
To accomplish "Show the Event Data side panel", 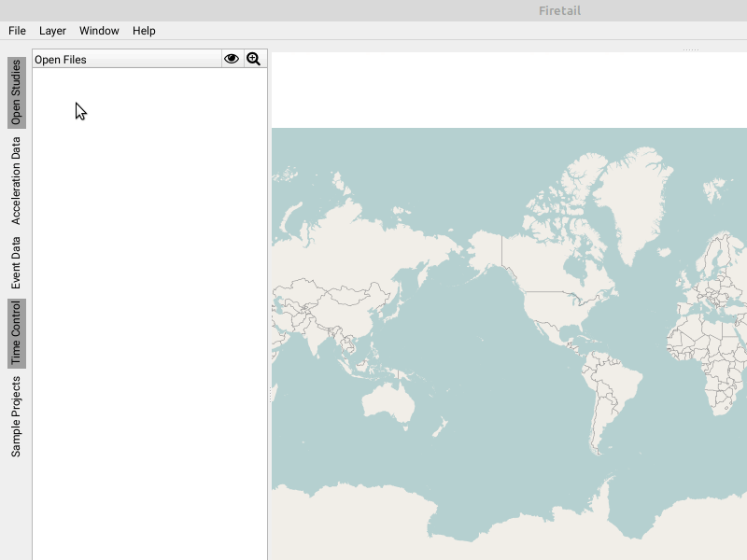I will click(16, 262).
